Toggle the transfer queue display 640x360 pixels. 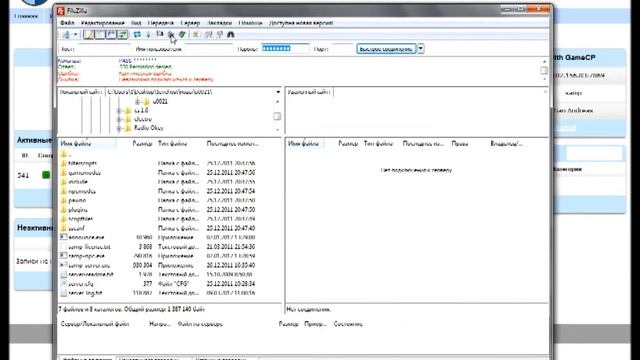(122, 35)
